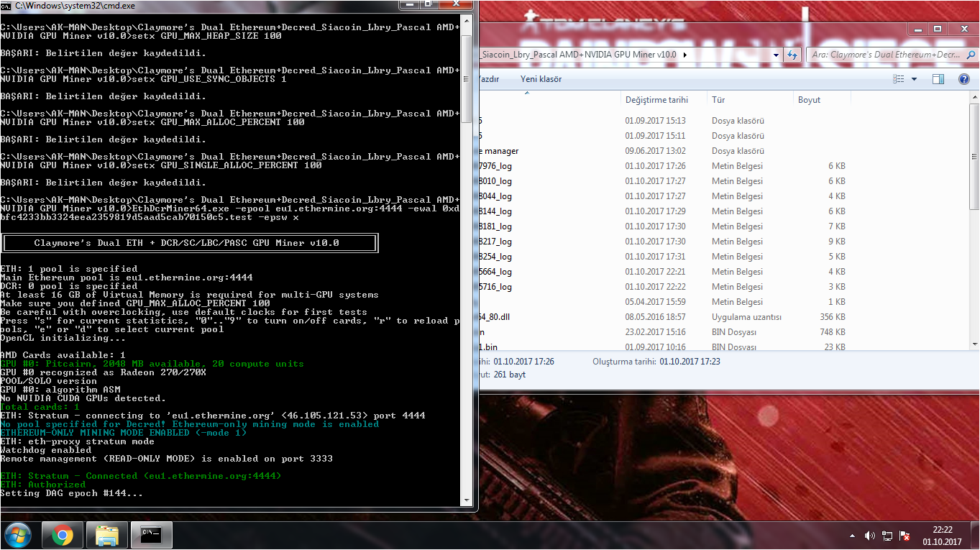Launch Google Chrome from the taskbar
The width and height of the screenshot is (980, 550).
coord(63,536)
